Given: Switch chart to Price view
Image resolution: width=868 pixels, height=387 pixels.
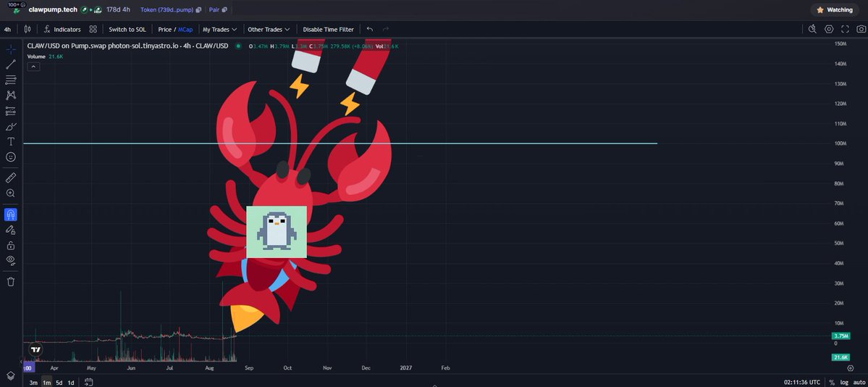Looking at the screenshot, I should [x=164, y=30].
